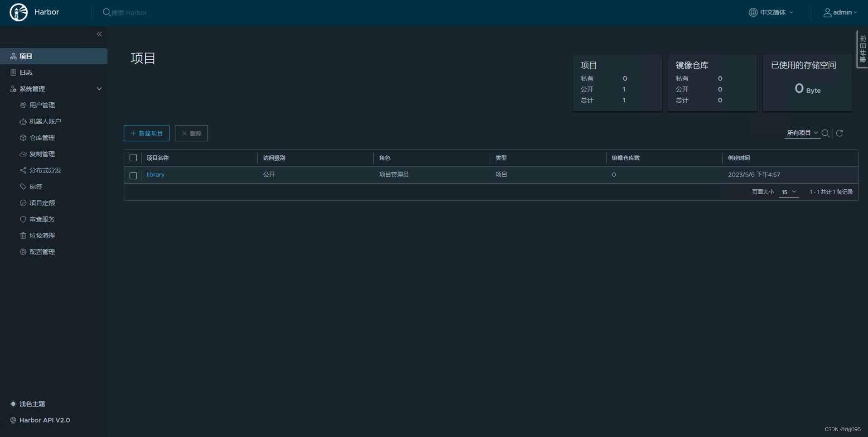Open the page size 15 dropdown
This screenshot has height=437, width=868.
[789, 192]
